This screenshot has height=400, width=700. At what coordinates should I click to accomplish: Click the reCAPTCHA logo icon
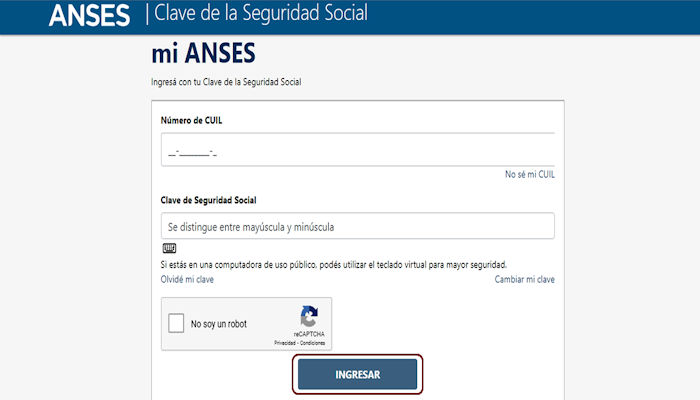click(x=309, y=316)
